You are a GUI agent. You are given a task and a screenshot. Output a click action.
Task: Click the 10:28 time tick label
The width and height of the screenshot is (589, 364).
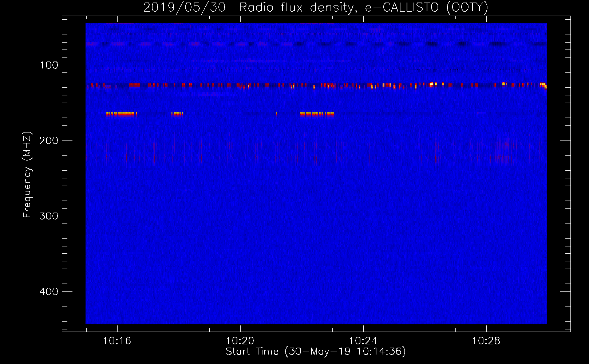(x=486, y=341)
